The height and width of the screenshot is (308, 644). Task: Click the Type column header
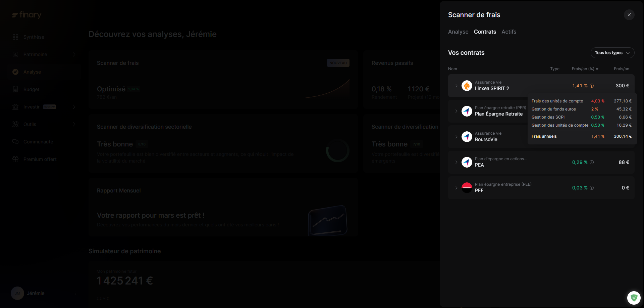pyautogui.click(x=555, y=69)
